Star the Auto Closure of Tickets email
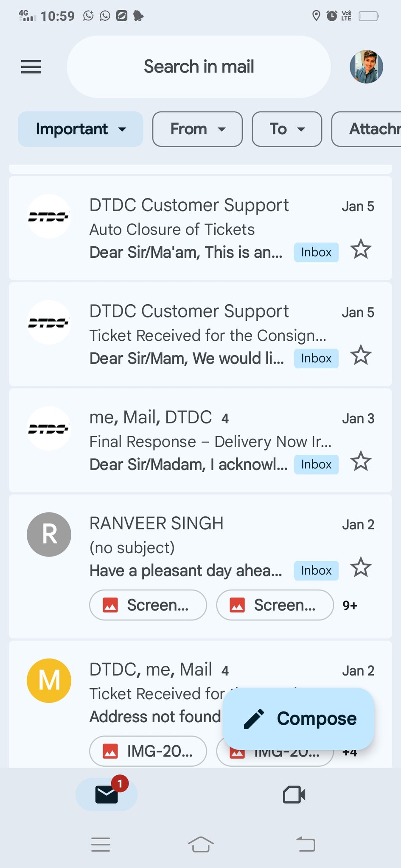The width and height of the screenshot is (401, 868). [x=361, y=249]
